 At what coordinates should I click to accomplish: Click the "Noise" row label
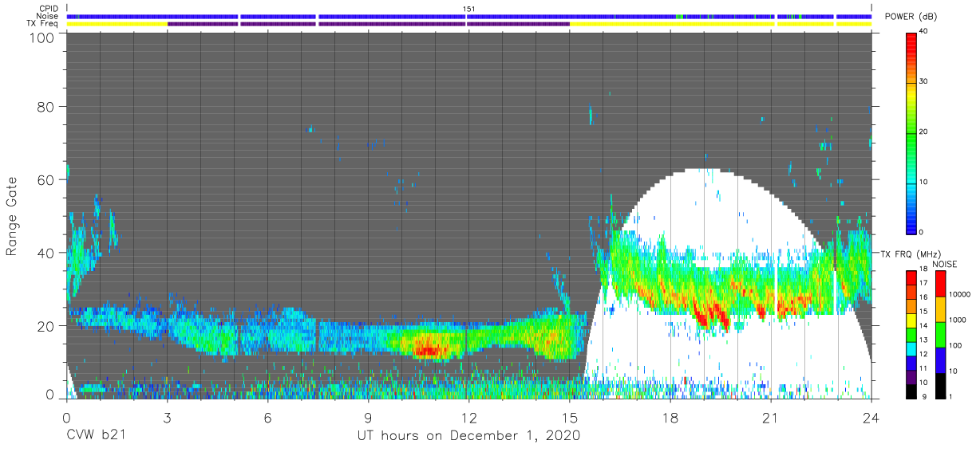coord(48,16)
